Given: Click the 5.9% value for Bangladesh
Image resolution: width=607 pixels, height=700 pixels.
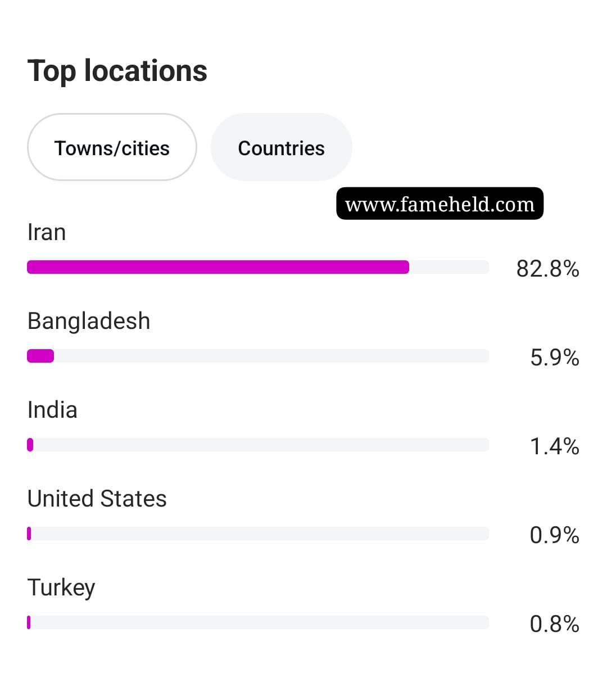Looking at the screenshot, I should 555,358.
